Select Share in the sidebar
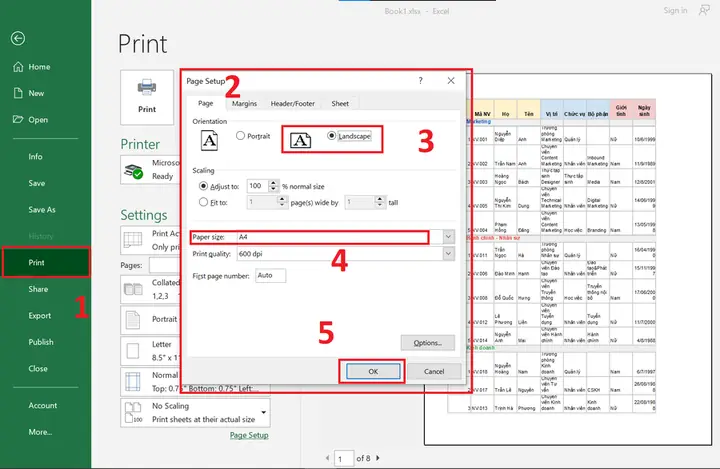The width and height of the screenshot is (720, 469). (38, 289)
